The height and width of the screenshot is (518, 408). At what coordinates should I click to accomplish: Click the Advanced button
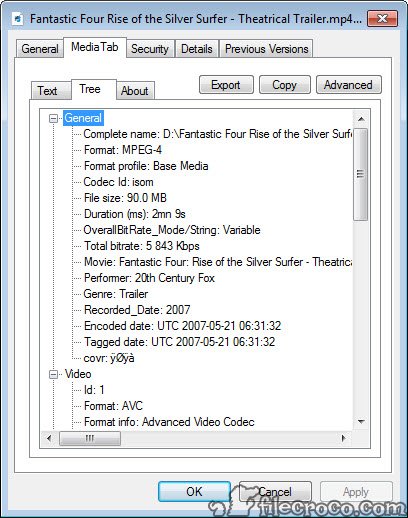[348, 85]
